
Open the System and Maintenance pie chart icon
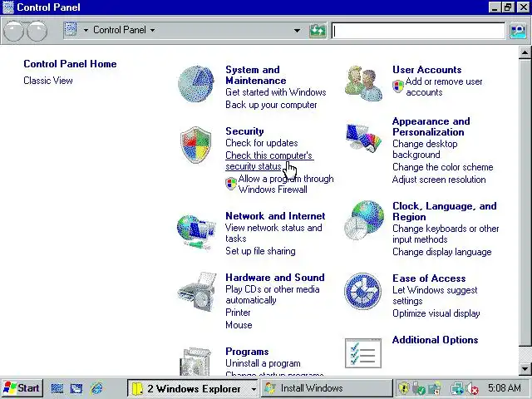[x=196, y=84]
